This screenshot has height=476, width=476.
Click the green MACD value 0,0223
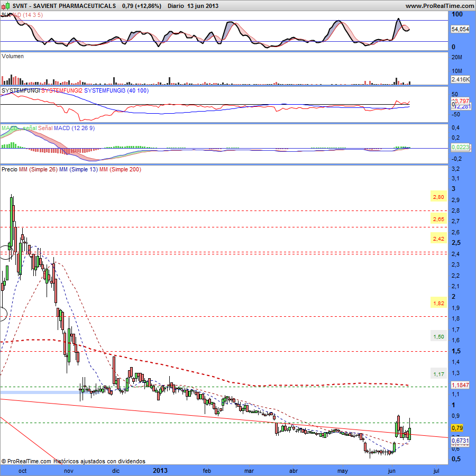460,147
